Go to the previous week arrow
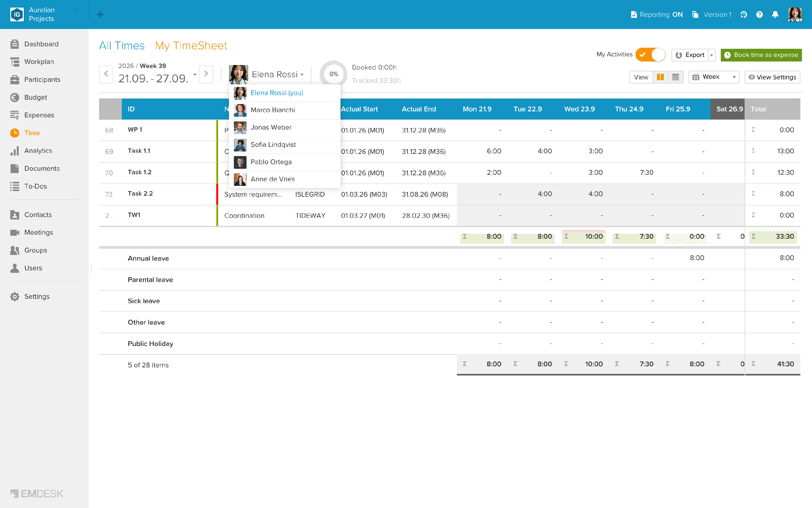 click(106, 74)
